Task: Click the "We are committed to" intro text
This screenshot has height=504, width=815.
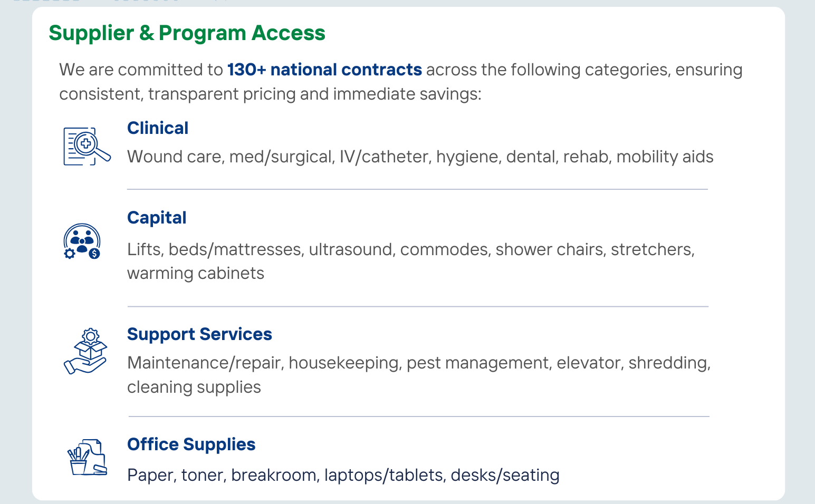Action: click(x=141, y=70)
